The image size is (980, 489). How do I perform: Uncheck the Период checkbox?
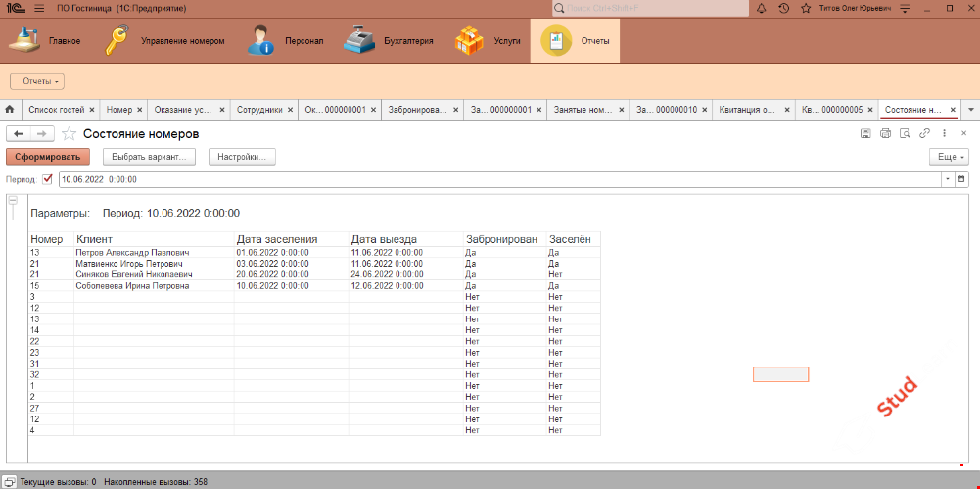pyautogui.click(x=47, y=179)
